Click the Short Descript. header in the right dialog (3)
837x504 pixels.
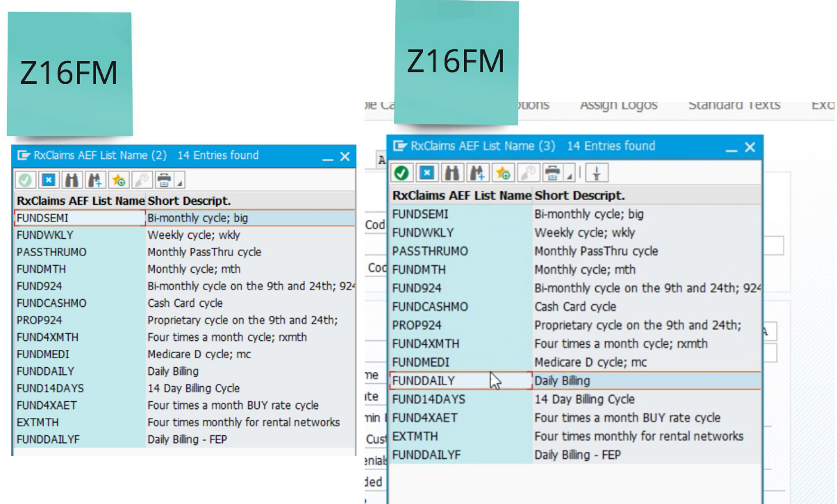coord(580,195)
